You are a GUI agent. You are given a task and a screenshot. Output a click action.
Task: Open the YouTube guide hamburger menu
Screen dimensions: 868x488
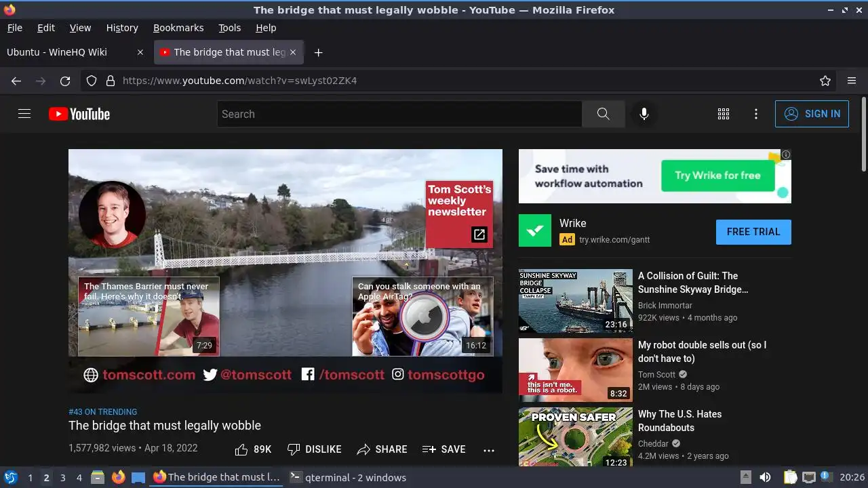tap(24, 114)
